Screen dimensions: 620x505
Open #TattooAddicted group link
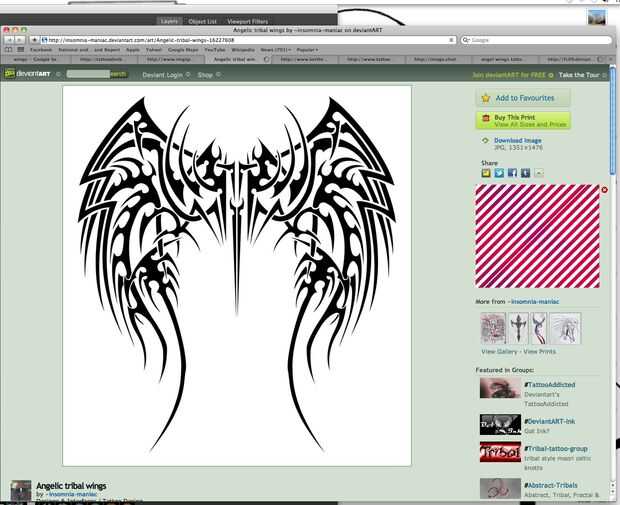point(550,384)
